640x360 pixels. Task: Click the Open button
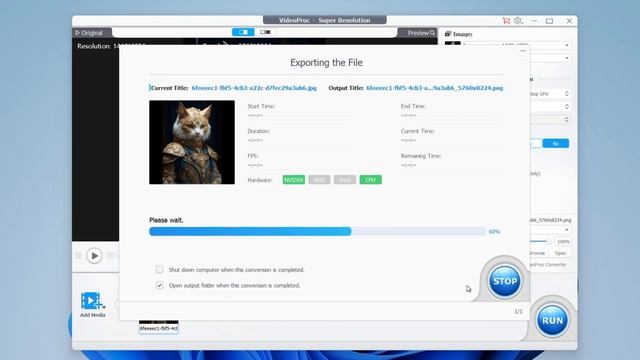point(560,253)
